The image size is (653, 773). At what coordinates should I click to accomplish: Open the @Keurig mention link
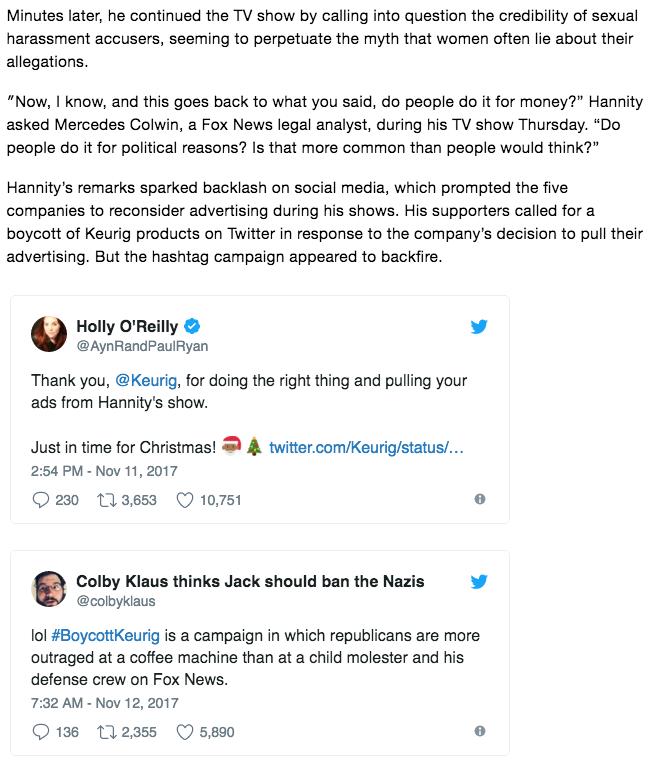pos(146,380)
